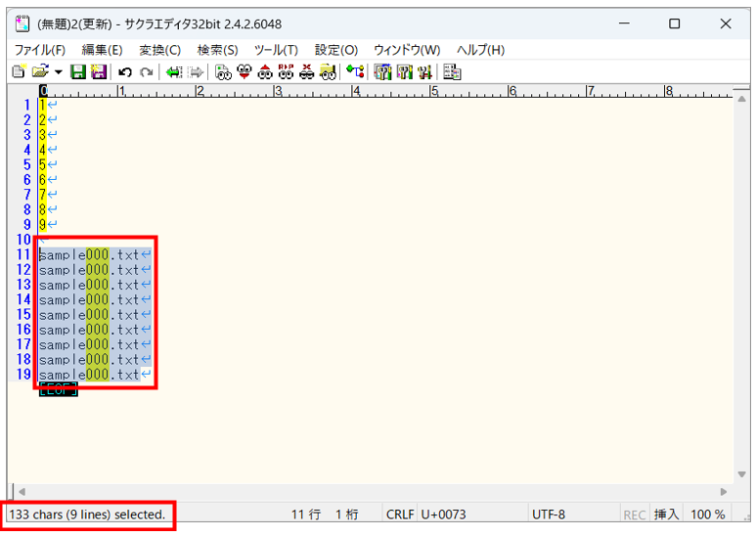Toggle the 挿入 insert mode indicator
Viewport: 756px width, 537px height.
(666, 515)
